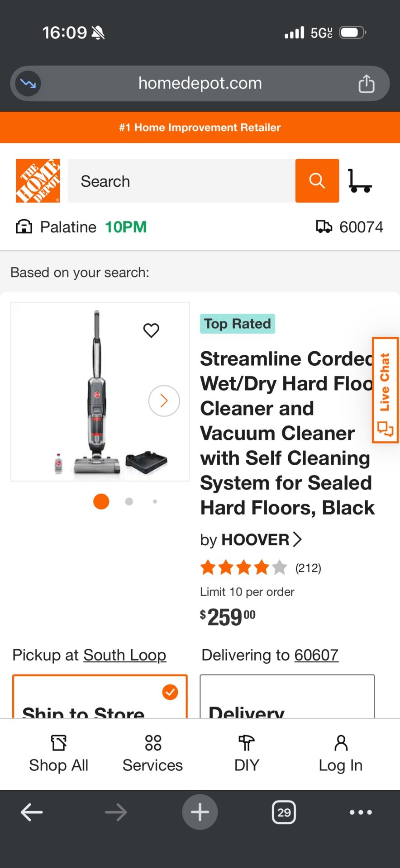Jump to the second image carousel dot

(129, 501)
